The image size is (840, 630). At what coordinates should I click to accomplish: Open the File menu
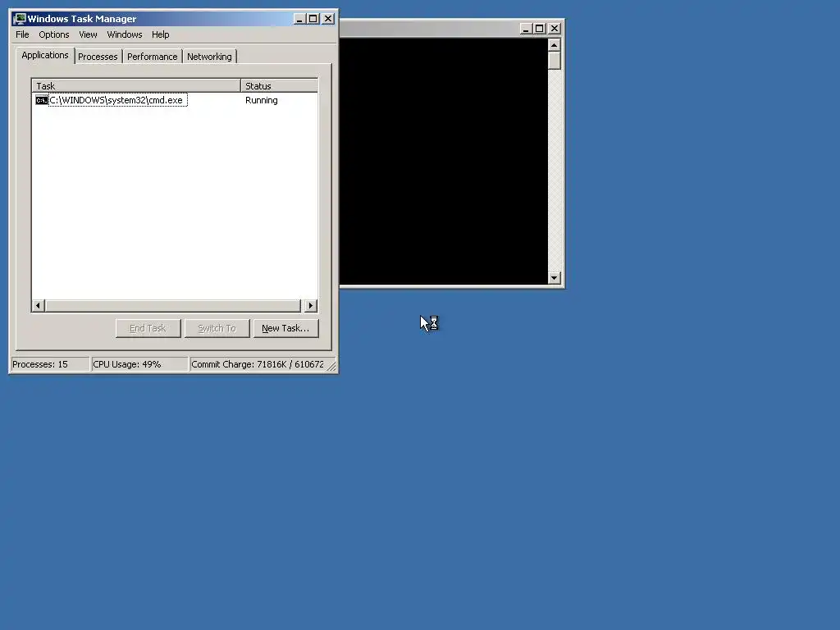coord(22,34)
